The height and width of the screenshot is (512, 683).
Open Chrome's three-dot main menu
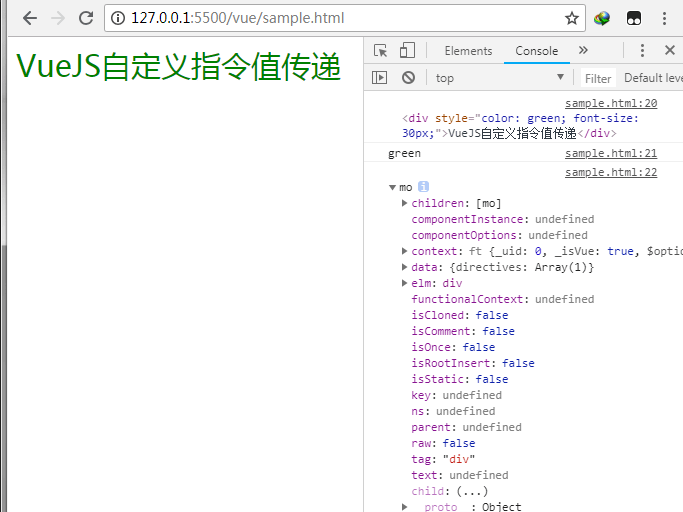[664, 18]
